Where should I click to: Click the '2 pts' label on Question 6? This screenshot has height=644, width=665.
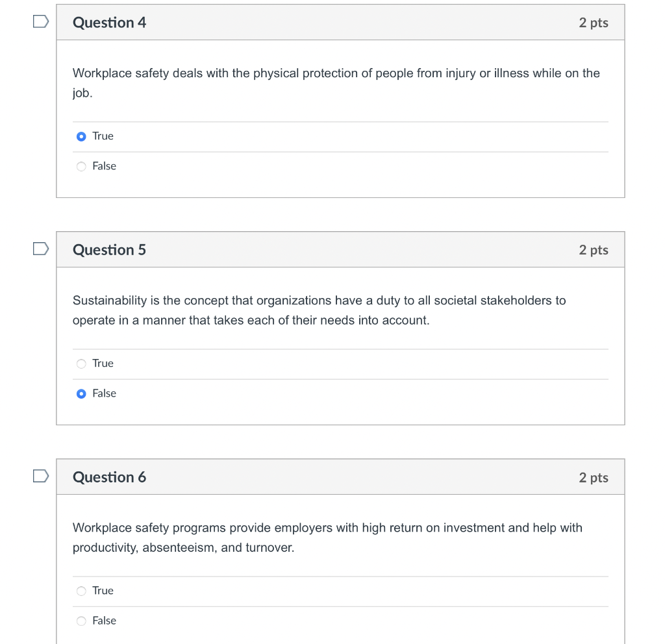click(593, 477)
